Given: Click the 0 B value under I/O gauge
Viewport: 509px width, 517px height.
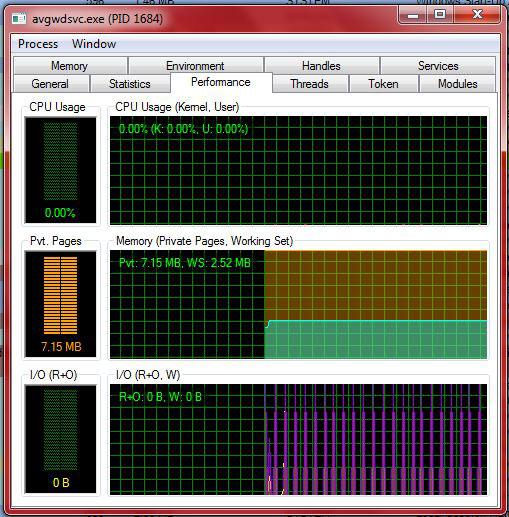Looking at the screenshot, I should tap(61, 482).
